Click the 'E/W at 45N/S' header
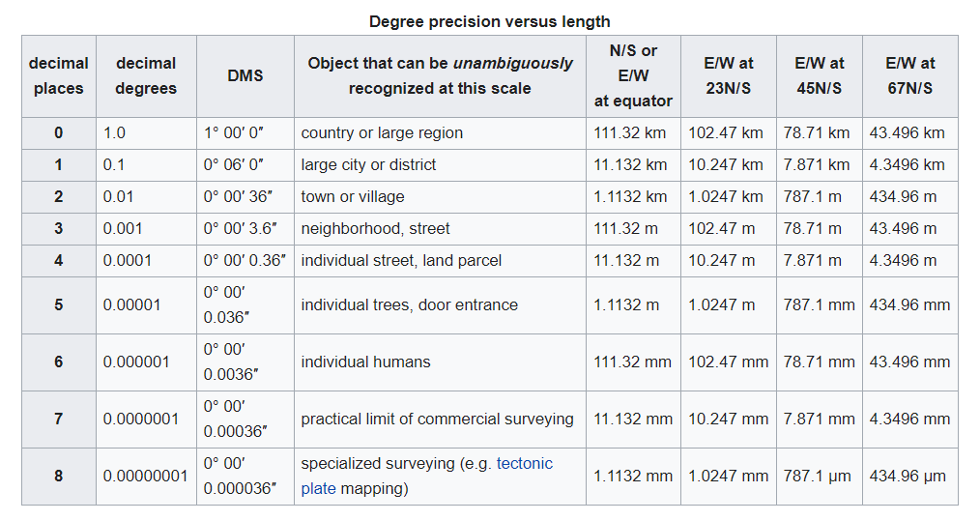The width and height of the screenshot is (980, 521). [x=819, y=76]
